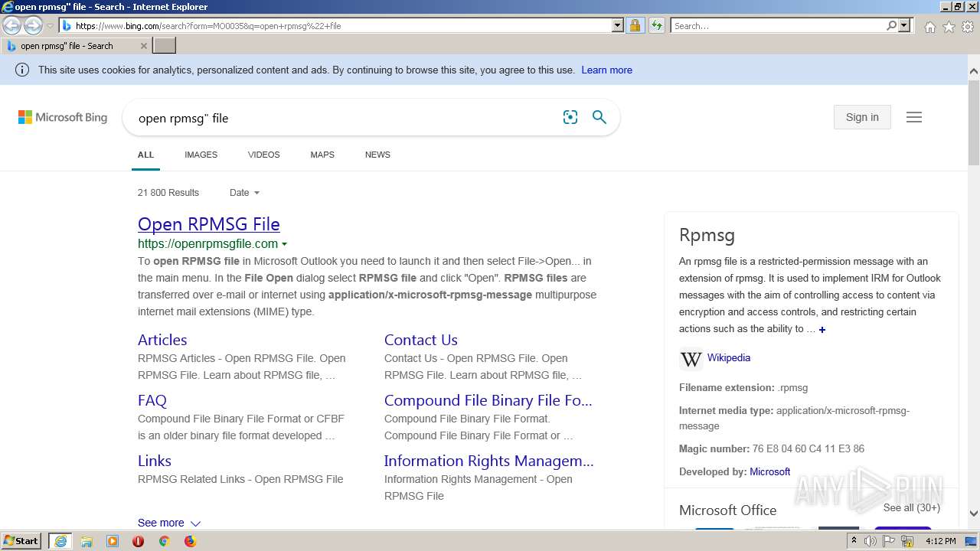The width and height of the screenshot is (980, 551).
Task: Open a new blank tab
Action: [x=165, y=46]
